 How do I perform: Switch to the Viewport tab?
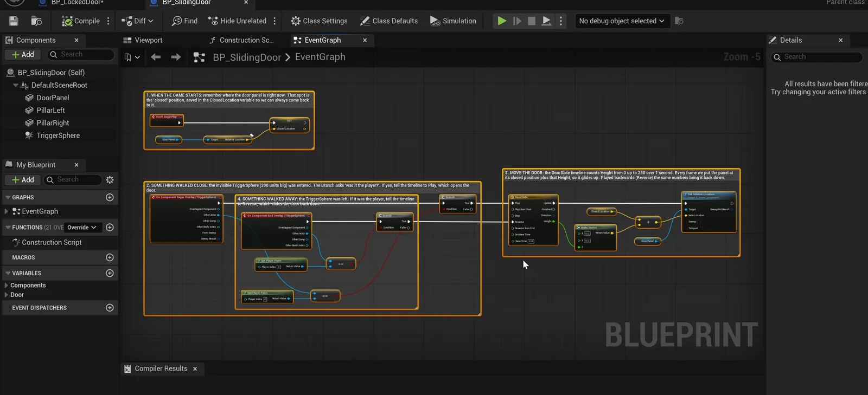point(143,40)
